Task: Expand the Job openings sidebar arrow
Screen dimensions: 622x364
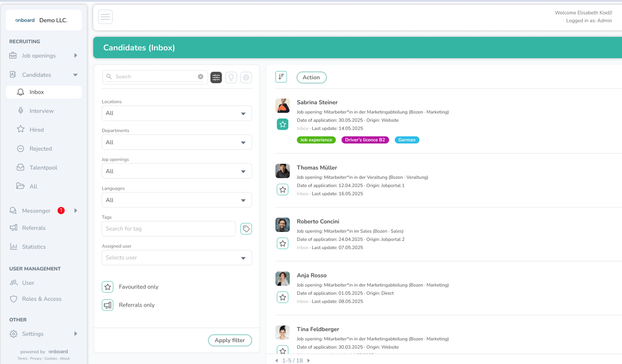Action: pos(76,55)
